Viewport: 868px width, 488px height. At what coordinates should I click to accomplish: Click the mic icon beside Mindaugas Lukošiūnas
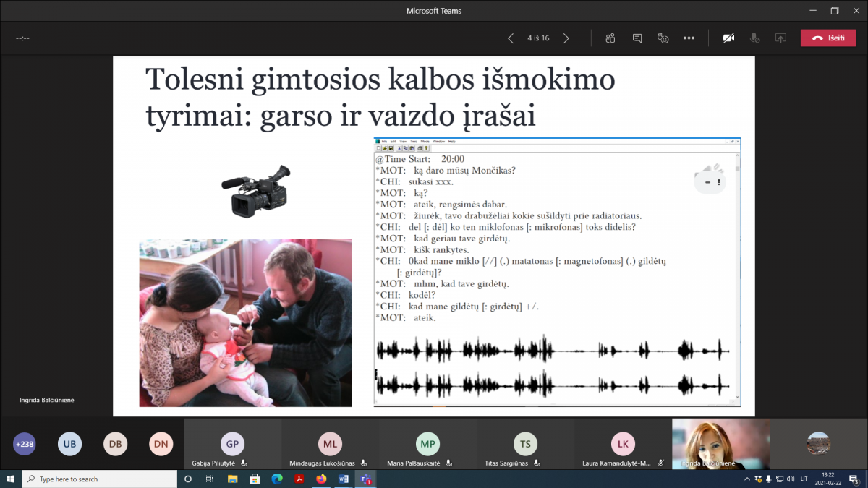point(365,463)
